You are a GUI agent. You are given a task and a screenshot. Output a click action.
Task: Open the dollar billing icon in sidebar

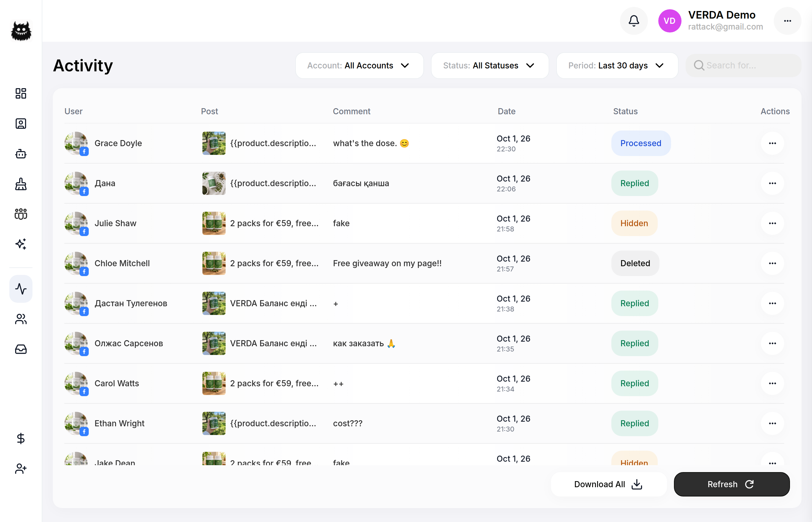(21, 438)
